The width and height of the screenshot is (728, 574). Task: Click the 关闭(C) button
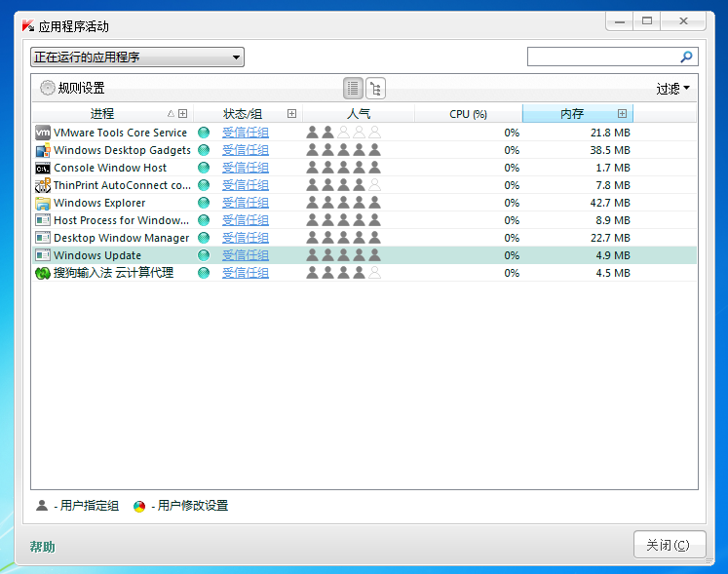[x=669, y=545]
